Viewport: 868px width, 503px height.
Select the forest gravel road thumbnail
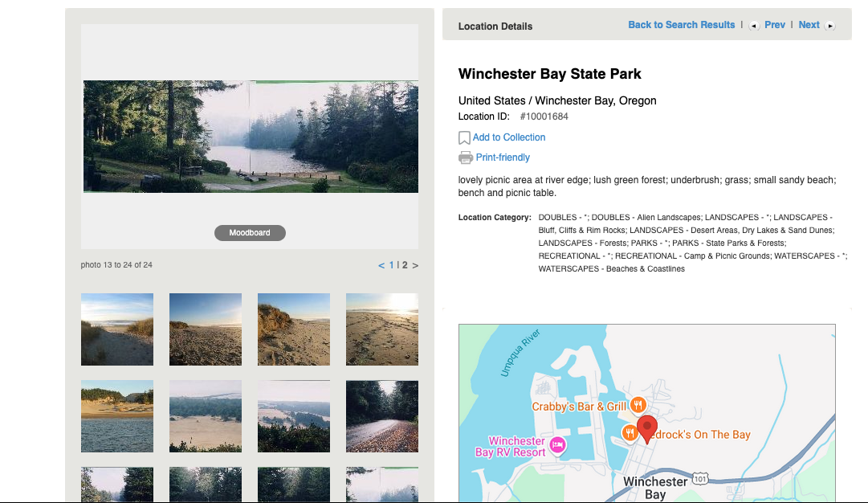pos(382,416)
